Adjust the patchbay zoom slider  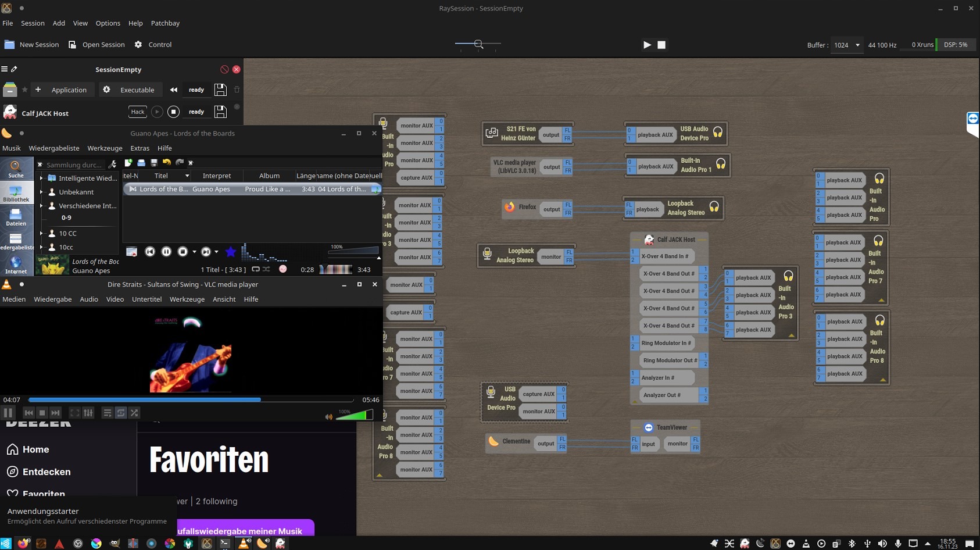pos(478,44)
